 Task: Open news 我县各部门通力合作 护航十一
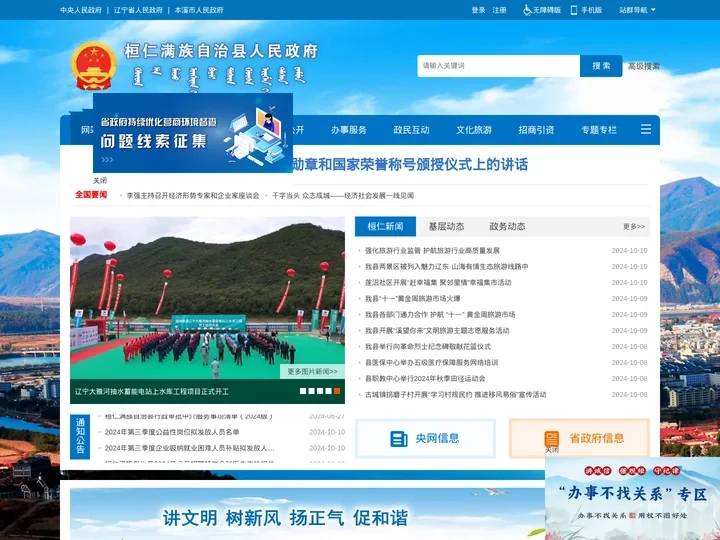(440, 315)
